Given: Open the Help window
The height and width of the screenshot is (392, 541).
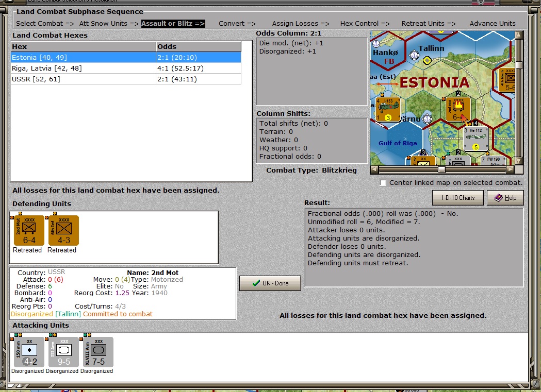Looking at the screenshot, I should click(x=505, y=197).
